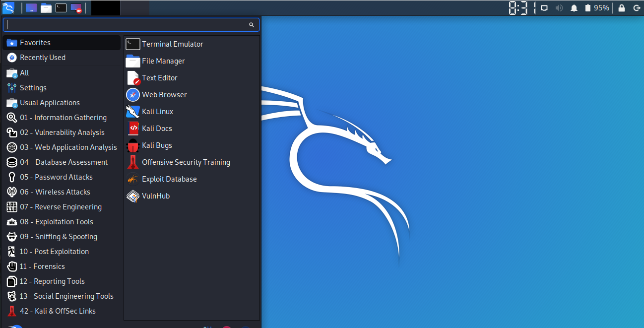Open 08 - Exploitation Tools category
Screen dimensions: 644x328
pos(62,222)
